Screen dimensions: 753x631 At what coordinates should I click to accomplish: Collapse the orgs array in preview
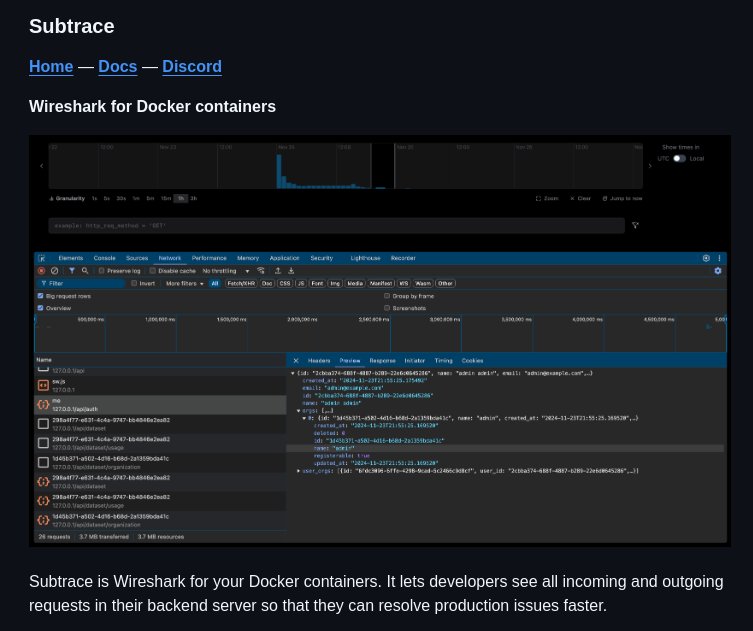(x=299, y=411)
